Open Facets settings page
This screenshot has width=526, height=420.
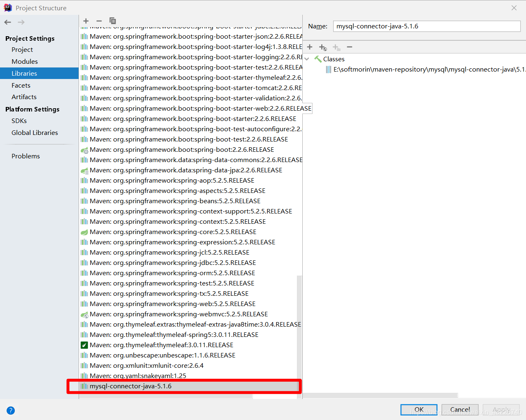21,85
